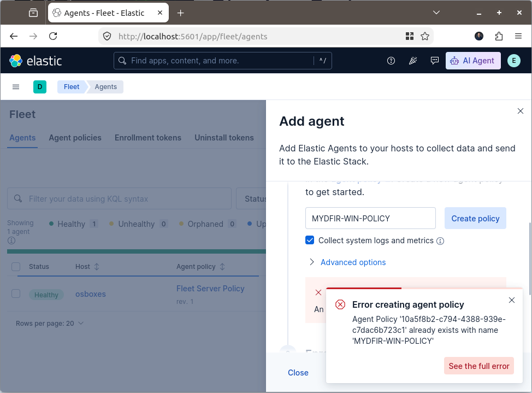Image resolution: width=532 pixels, height=393 pixels.
Task: Select all agents header checkbox
Action: [16, 267]
